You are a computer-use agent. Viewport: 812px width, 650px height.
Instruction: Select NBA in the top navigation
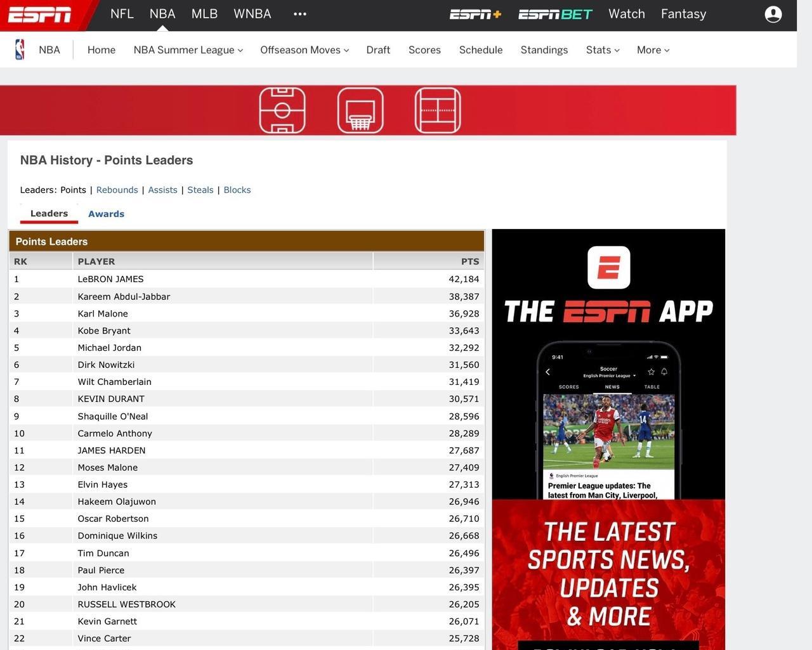pos(162,14)
